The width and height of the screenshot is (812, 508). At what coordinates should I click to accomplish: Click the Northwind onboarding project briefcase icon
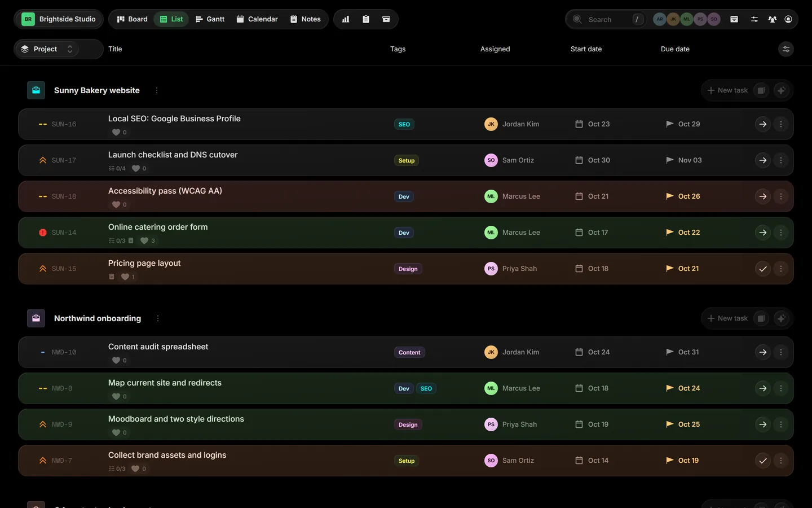tap(36, 318)
